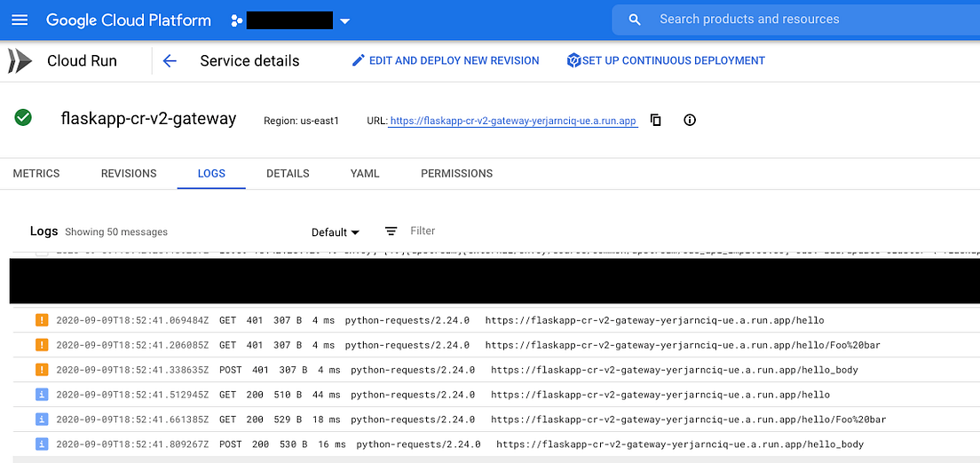Click the Region: us-east1 label
The height and width of the screenshot is (463, 980).
301,121
